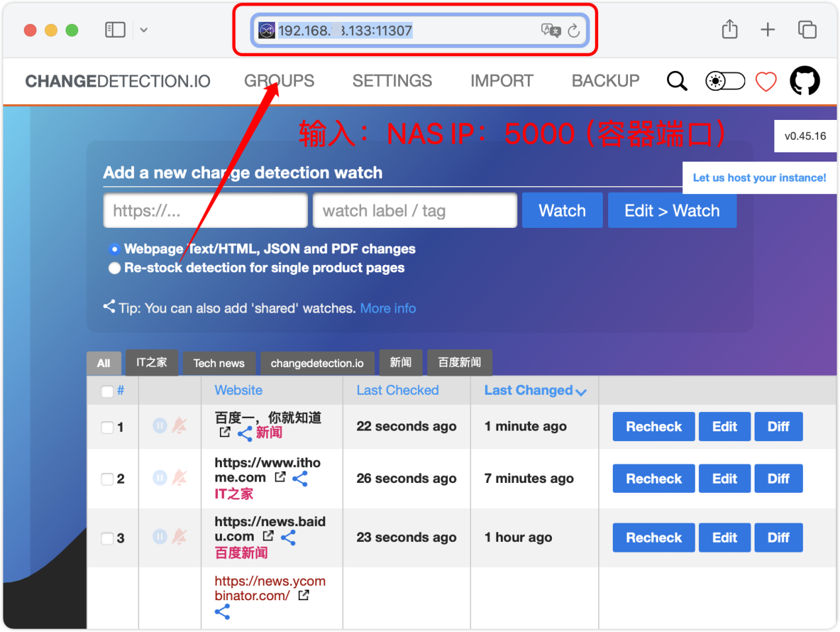Click the https:// URL input field
840x632 pixels.
[205, 210]
